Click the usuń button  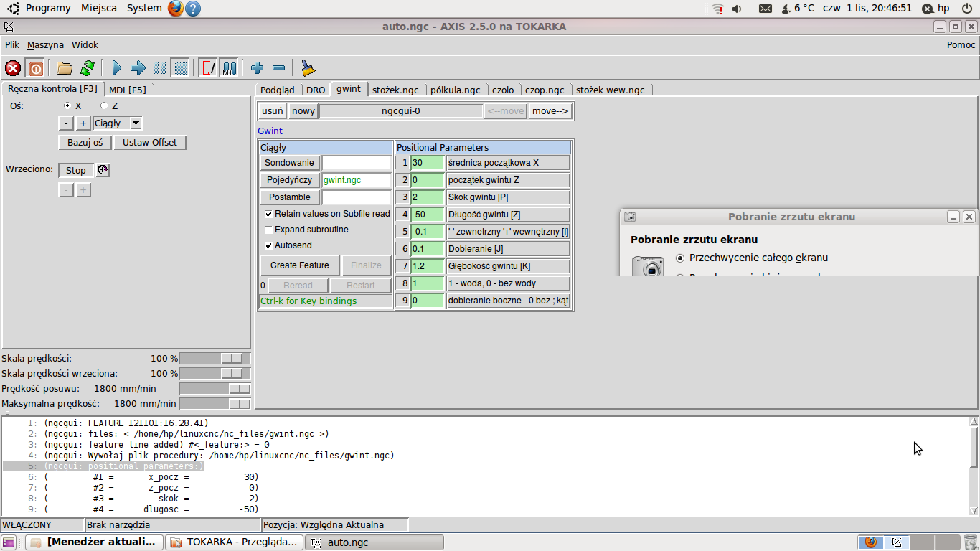tap(273, 111)
